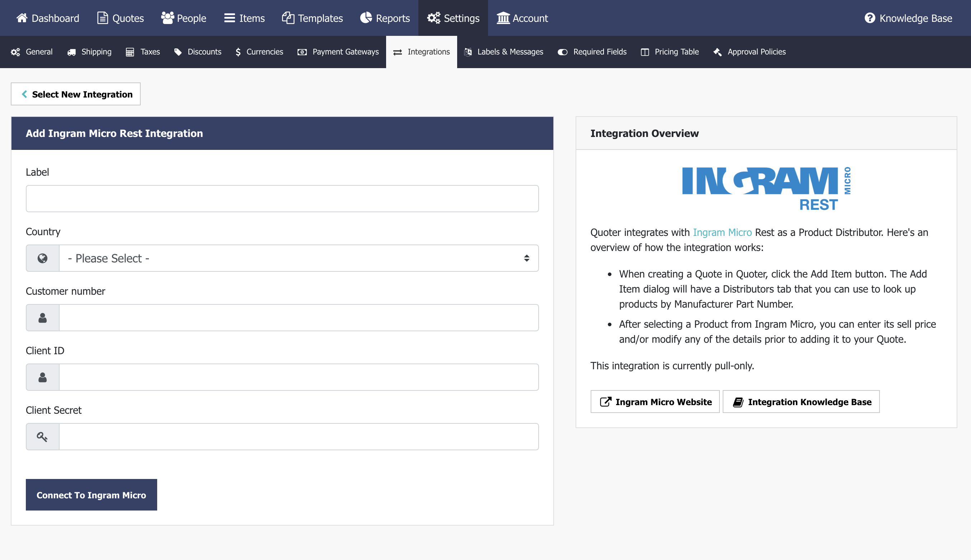Click the globe icon beside Country
This screenshot has width=971, height=560.
pyautogui.click(x=42, y=258)
